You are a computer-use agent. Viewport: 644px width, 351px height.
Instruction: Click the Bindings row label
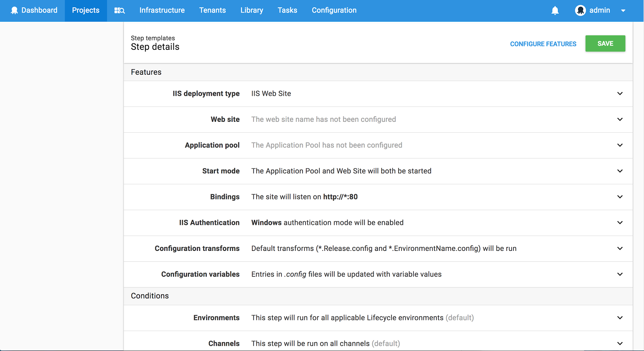click(x=225, y=197)
